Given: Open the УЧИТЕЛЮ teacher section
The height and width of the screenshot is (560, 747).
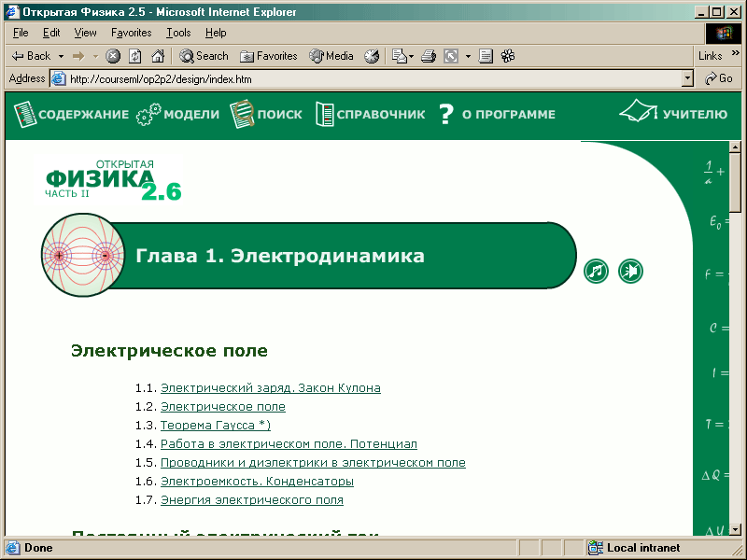Looking at the screenshot, I should pyautogui.click(x=673, y=113).
